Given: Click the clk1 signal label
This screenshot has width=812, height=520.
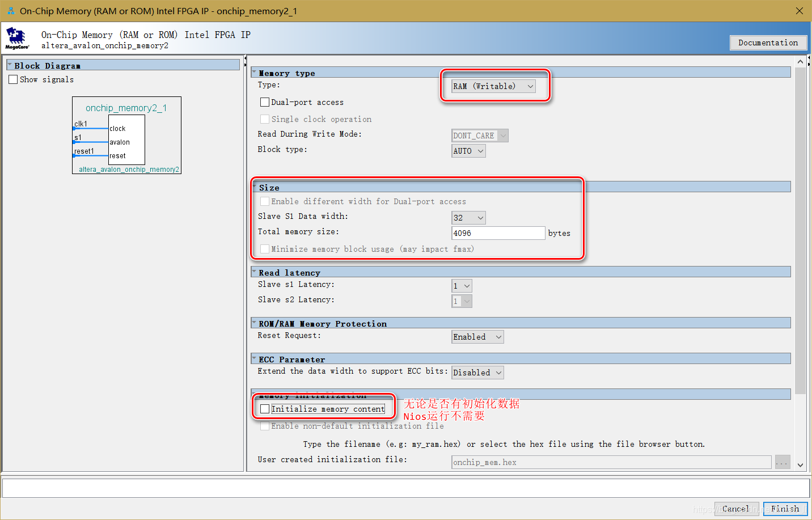Looking at the screenshot, I should pos(81,124).
